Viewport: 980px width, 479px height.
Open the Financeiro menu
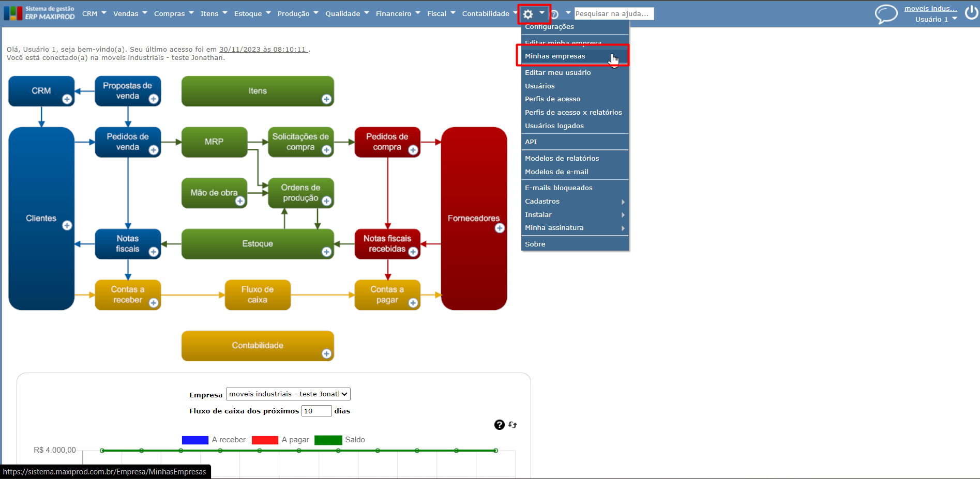398,13
